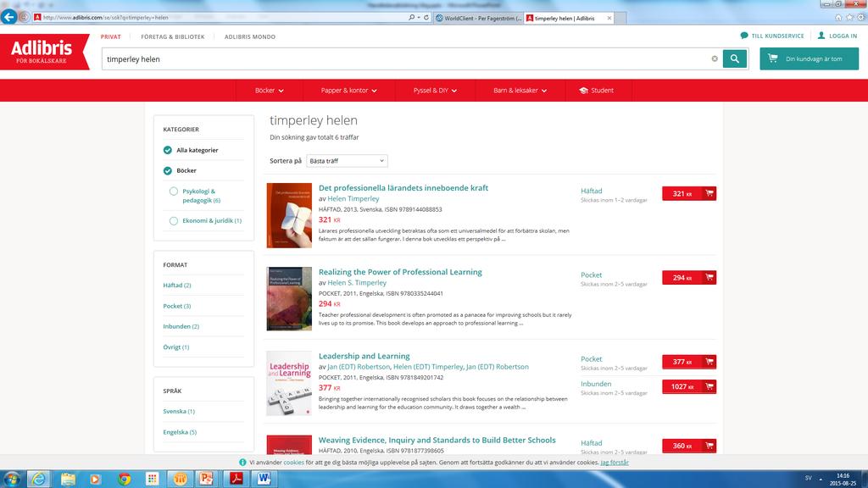Viewport: 868px width, 488px height.
Task: Select the 'Psykologi & pedagogik' radio option
Action: tap(174, 191)
